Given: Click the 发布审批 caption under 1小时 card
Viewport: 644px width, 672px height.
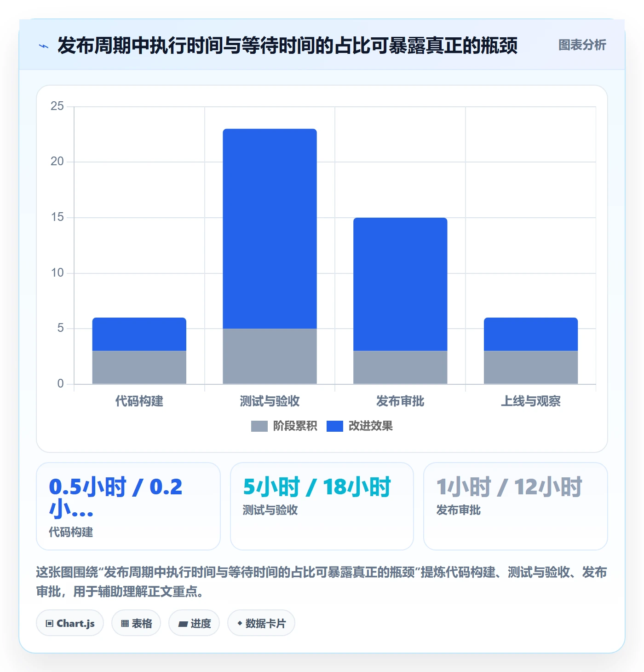Looking at the screenshot, I should point(458,510).
